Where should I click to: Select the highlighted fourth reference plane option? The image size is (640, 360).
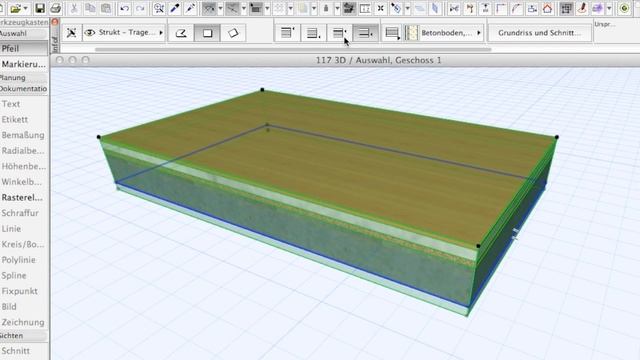(x=365, y=33)
